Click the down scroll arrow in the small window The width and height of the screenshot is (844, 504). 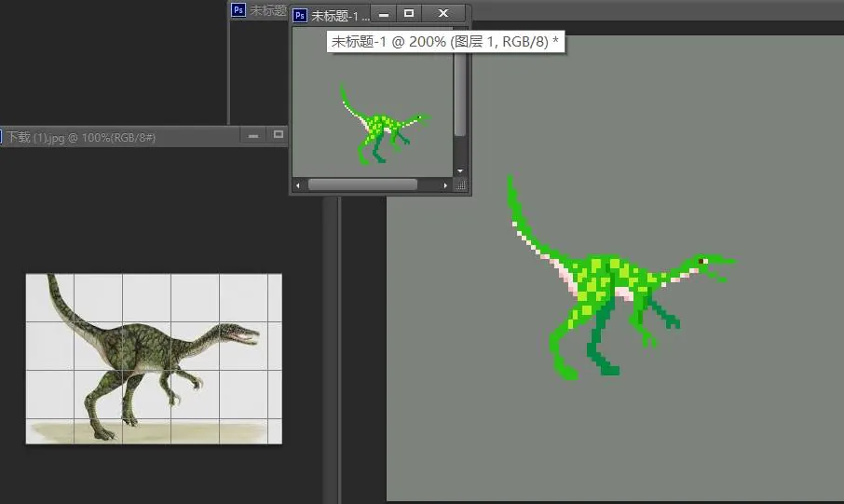[460, 170]
